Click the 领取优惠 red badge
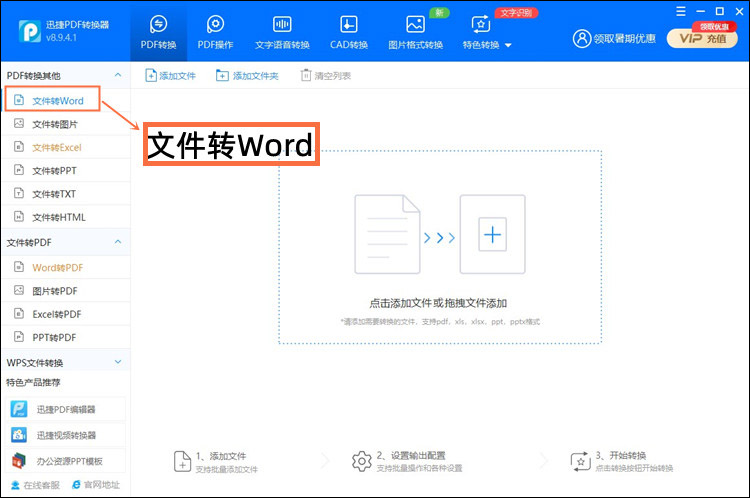 click(714, 27)
